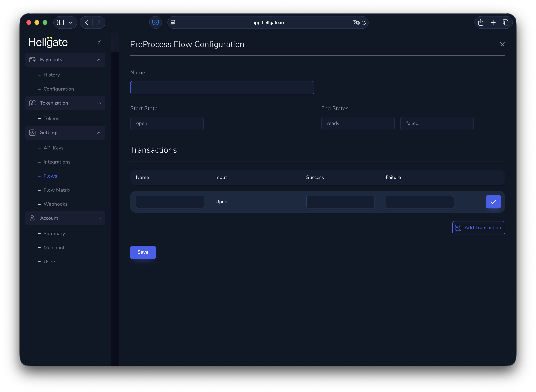Click the Hellgate logo
This screenshot has height=392, width=536.
(48, 42)
